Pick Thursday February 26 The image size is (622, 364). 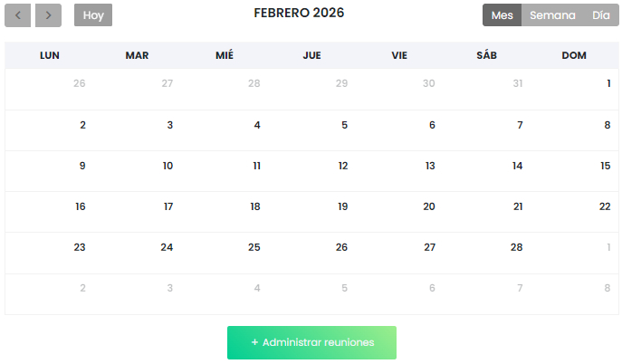(341, 247)
